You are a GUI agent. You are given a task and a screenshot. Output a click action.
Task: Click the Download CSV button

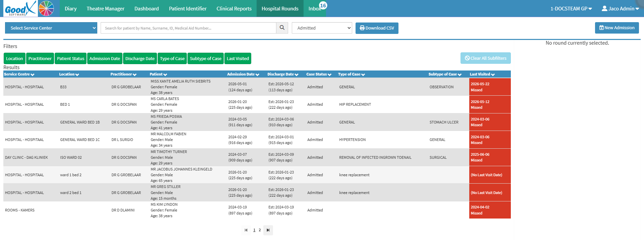pyautogui.click(x=377, y=28)
